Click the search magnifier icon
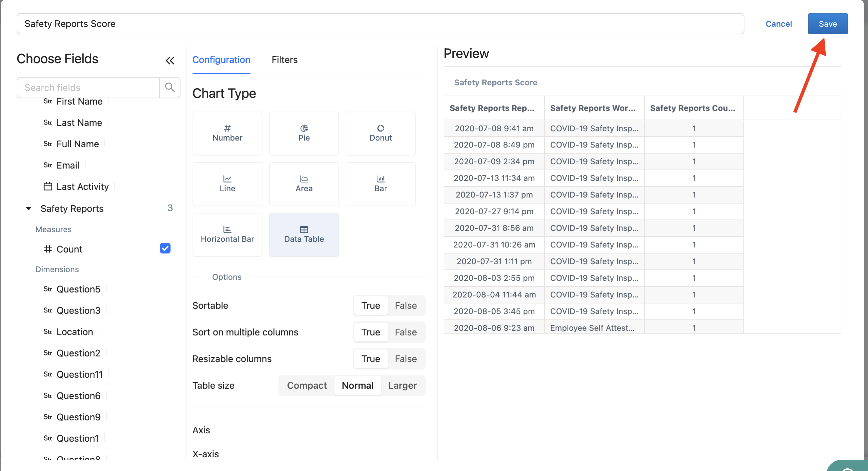 pyautogui.click(x=170, y=87)
